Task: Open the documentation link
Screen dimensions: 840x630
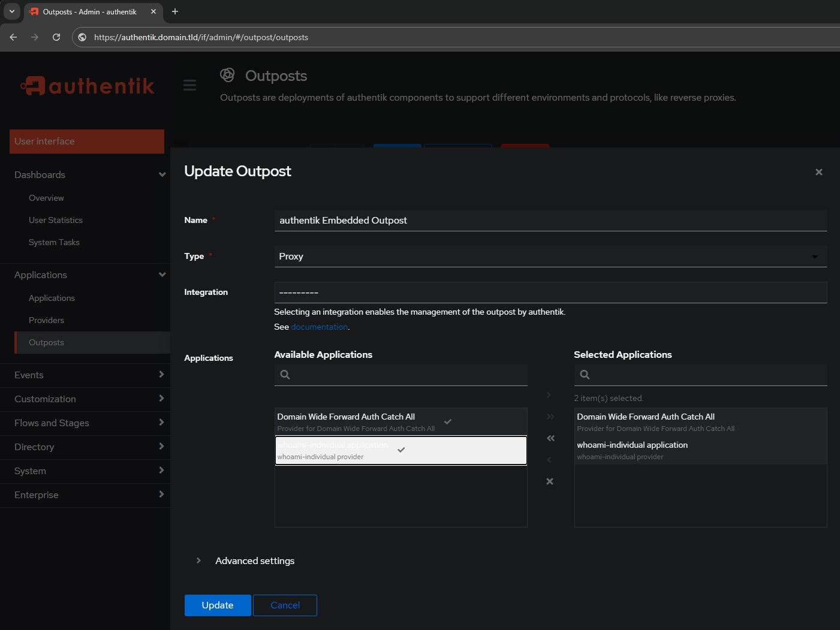Action: click(319, 327)
